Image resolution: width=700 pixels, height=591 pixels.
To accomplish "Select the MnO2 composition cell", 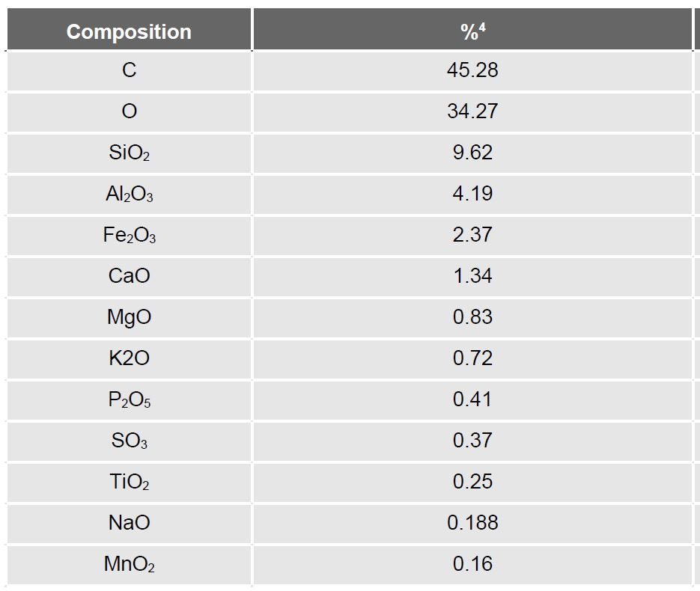I will [x=129, y=564].
